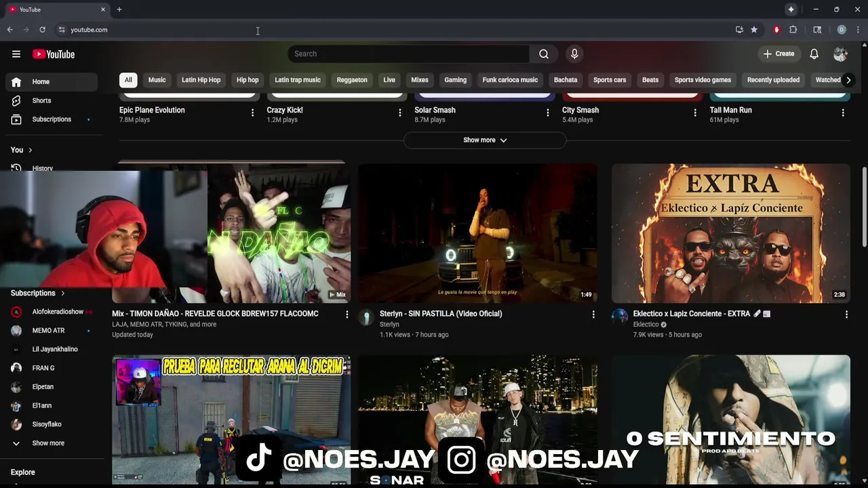
Task: Open Chrome side panel icon
Action: (817, 30)
